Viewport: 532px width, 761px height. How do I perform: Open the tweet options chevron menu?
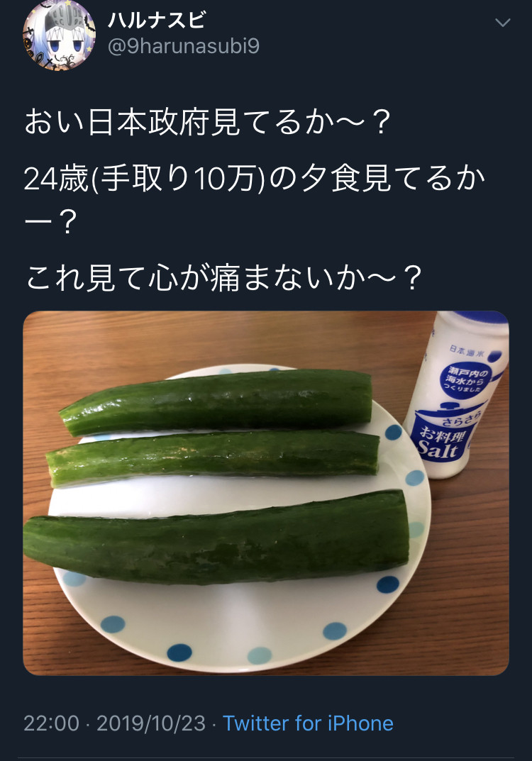click(502, 22)
